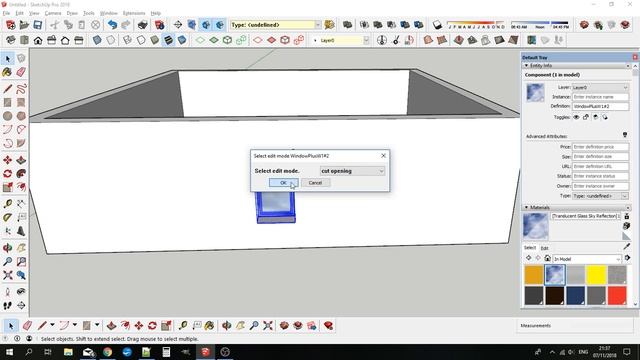
Task: Open Chrome from the taskbar
Action: tap(107, 352)
